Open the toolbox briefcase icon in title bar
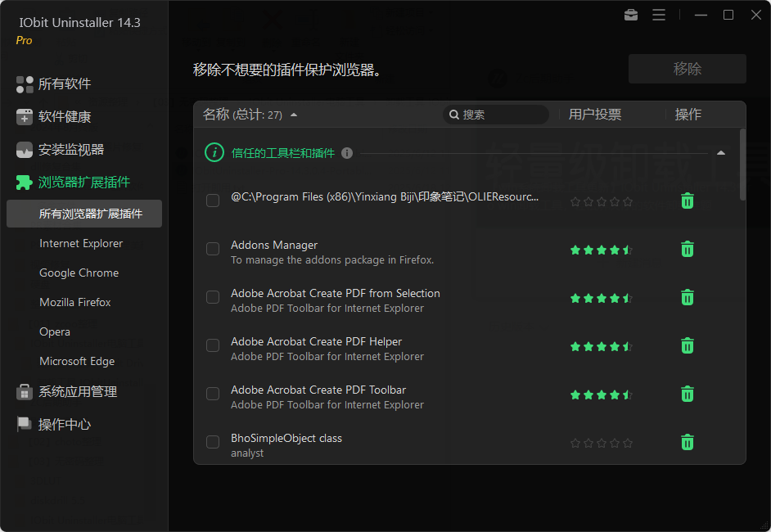Viewport: 771px width, 532px height. pos(631,15)
